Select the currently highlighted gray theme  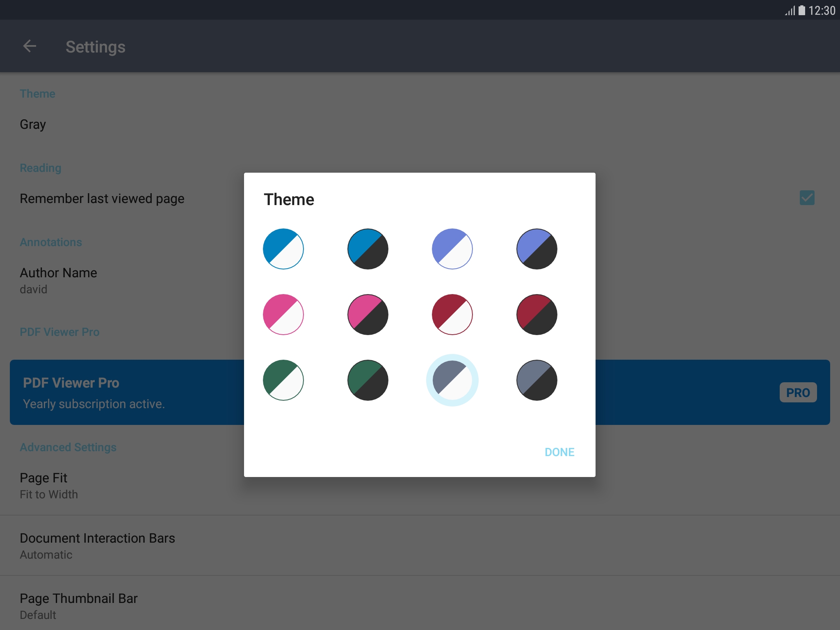tap(452, 380)
